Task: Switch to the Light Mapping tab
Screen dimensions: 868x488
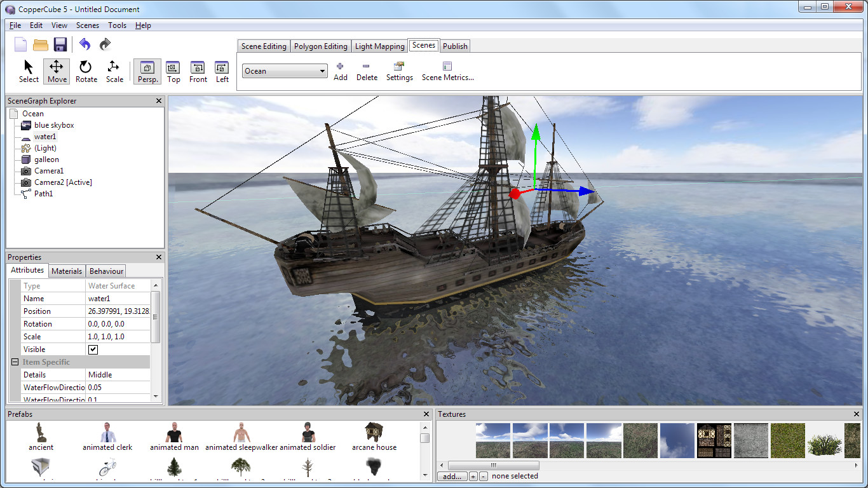Action: pos(379,46)
